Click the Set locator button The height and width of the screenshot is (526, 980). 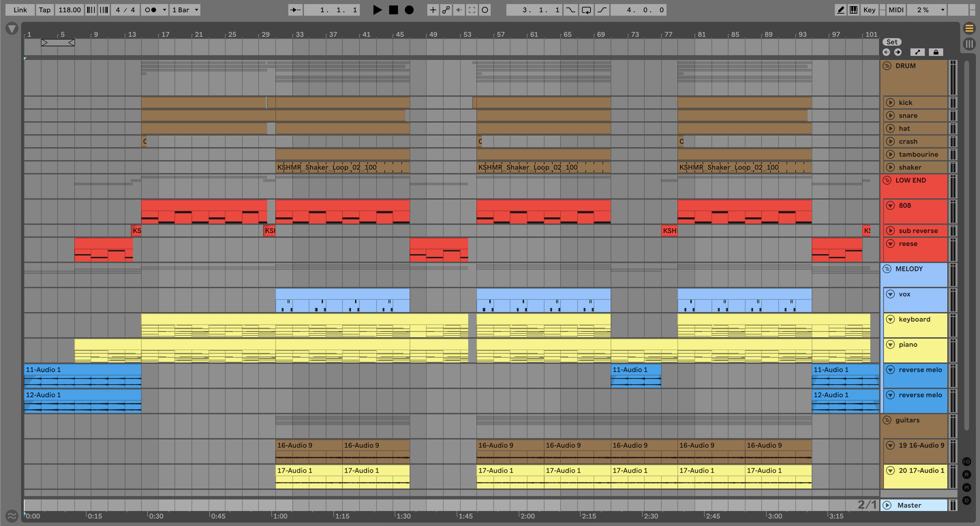pos(892,42)
